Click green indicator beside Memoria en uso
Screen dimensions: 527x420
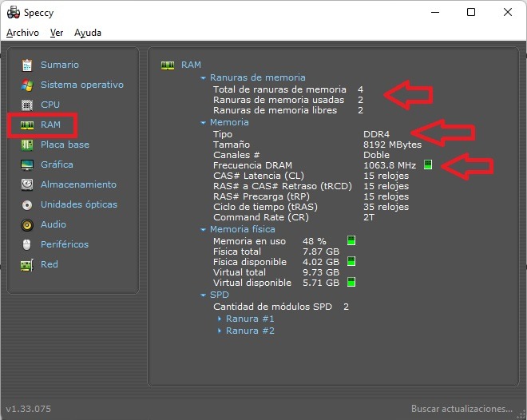pyautogui.click(x=351, y=240)
